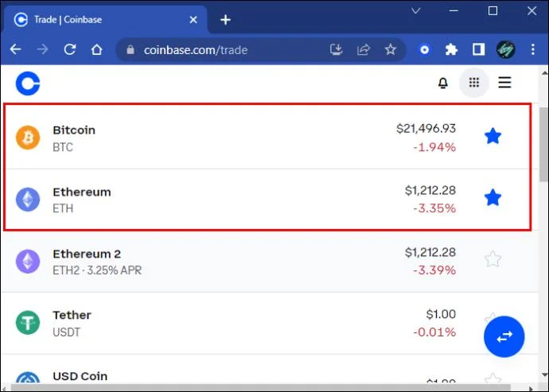Open the Chrome profile avatar
549x392 pixels.
tap(505, 49)
